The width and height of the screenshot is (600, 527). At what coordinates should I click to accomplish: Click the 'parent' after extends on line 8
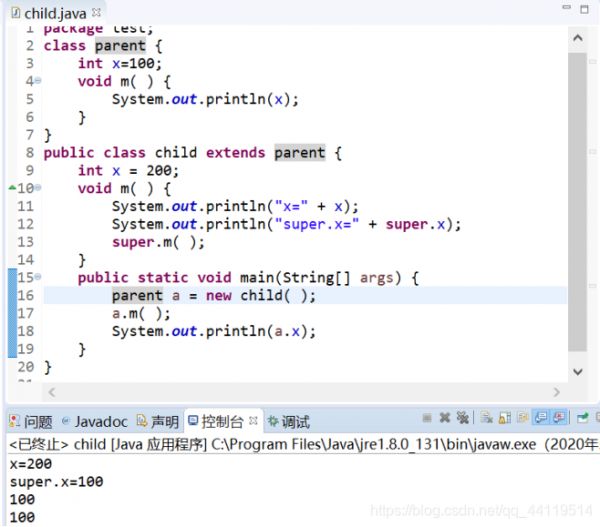click(x=300, y=153)
